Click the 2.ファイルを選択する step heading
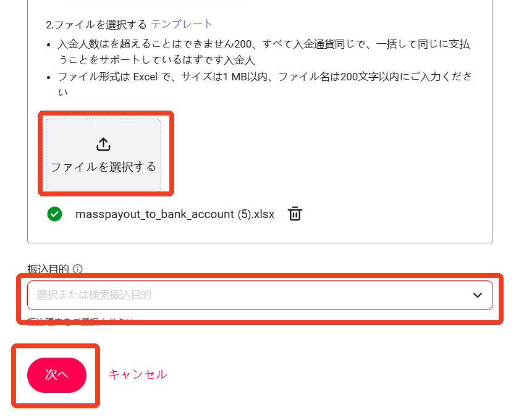 pos(96,24)
